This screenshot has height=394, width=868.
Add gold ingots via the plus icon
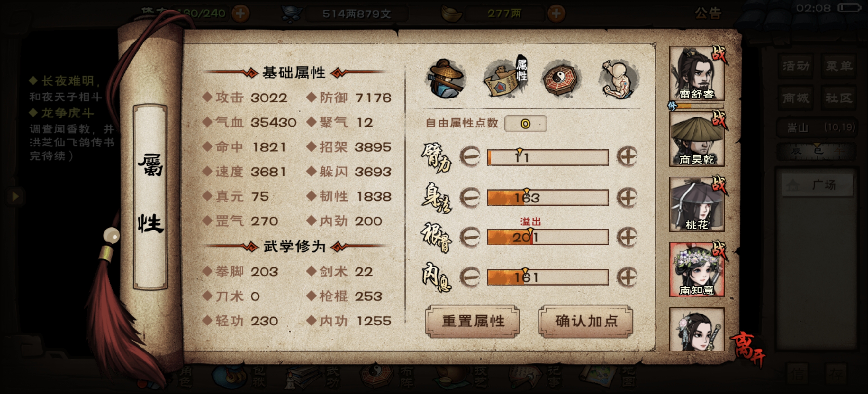(x=556, y=14)
